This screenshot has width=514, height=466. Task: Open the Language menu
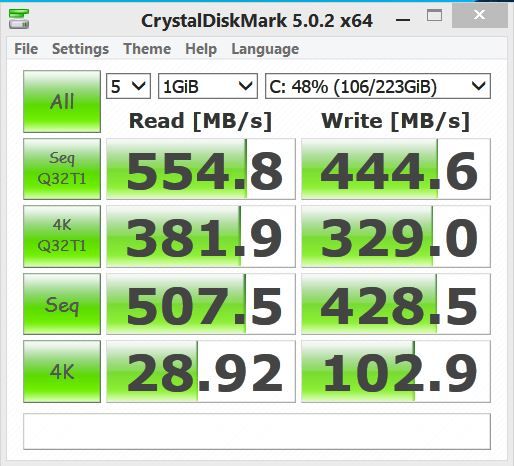[x=265, y=49]
